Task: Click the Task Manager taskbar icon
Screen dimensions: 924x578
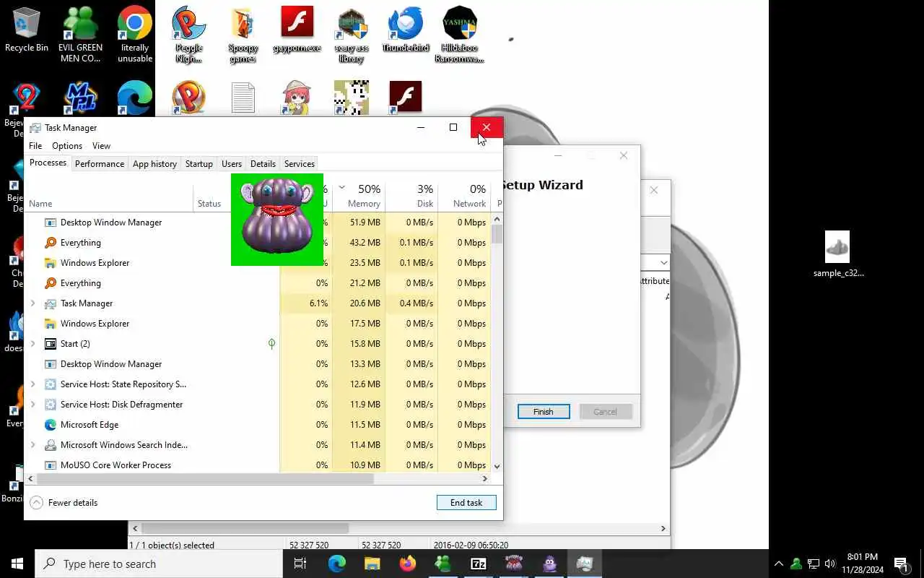Action: (x=585, y=564)
